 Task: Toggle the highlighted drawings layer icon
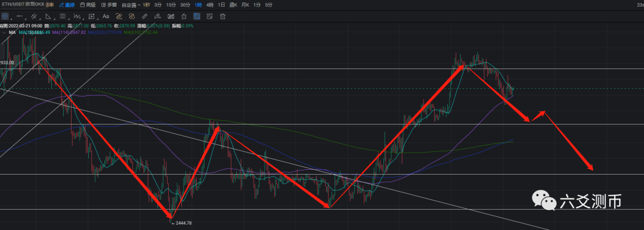point(197,17)
